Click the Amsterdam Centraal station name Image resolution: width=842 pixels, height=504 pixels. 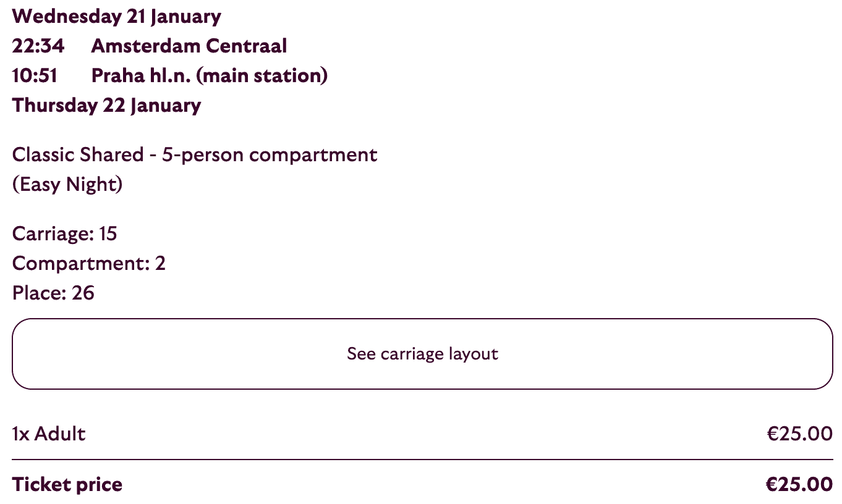(189, 46)
